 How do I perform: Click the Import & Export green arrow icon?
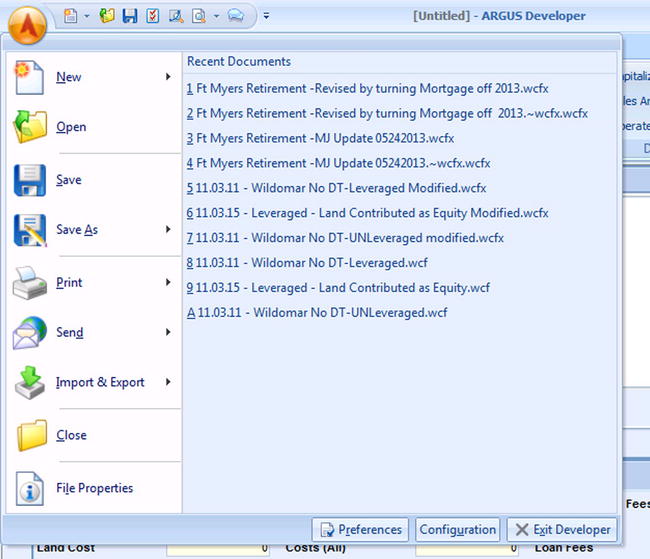[x=30, y=383]
